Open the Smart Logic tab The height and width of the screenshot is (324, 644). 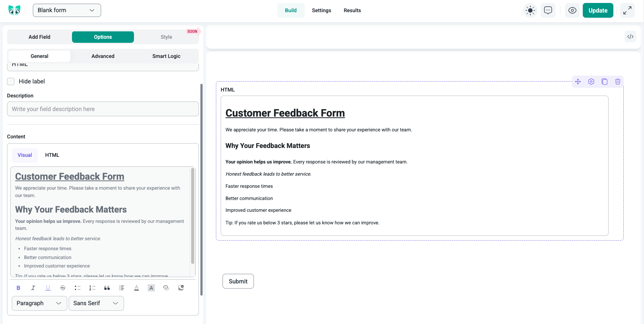166,56
